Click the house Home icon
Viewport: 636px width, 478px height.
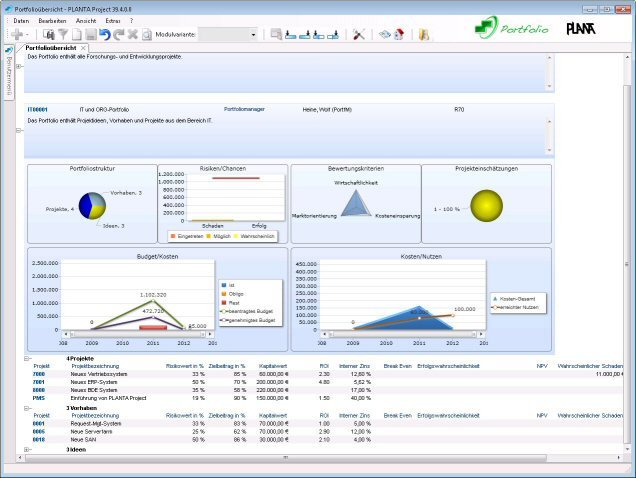399,34
